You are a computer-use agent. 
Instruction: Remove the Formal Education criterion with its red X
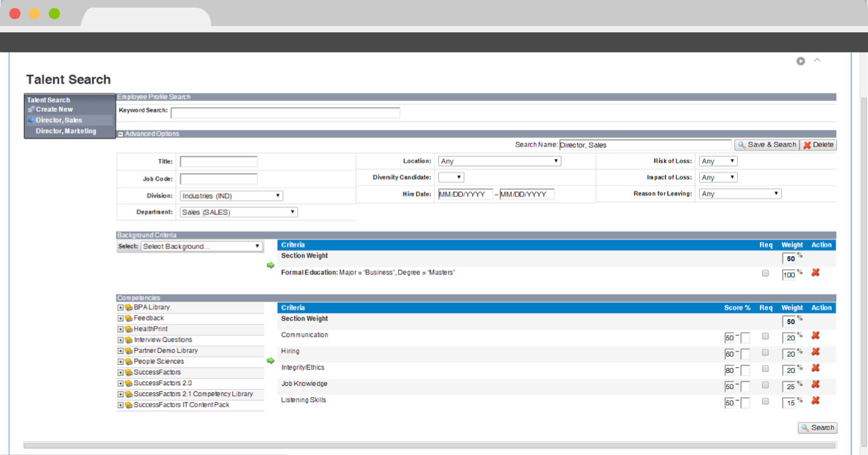815,273
